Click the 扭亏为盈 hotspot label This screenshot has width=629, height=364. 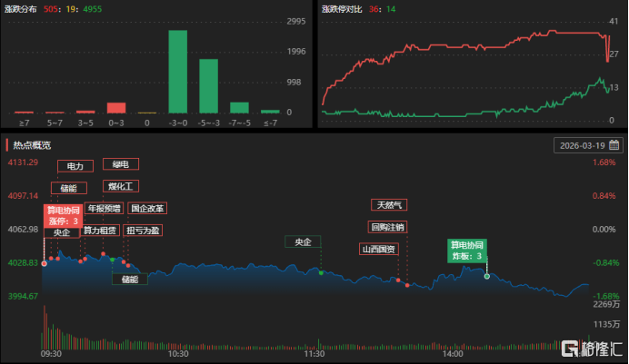(143, 231)
